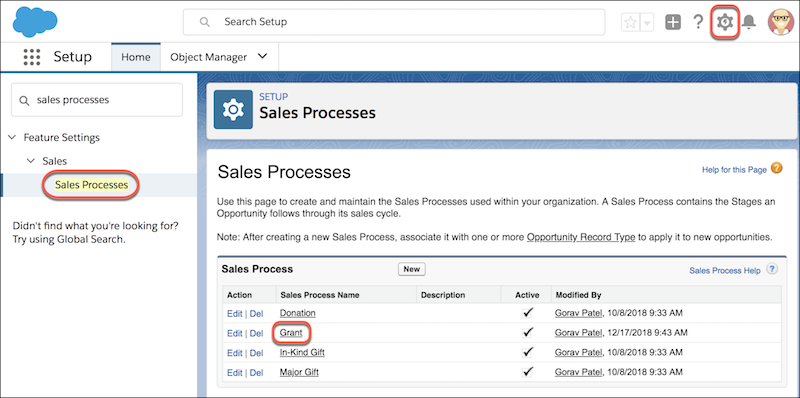Click the Quick Find box with sales processes
Screen dimensions: 800x398
tap(97, 100)
